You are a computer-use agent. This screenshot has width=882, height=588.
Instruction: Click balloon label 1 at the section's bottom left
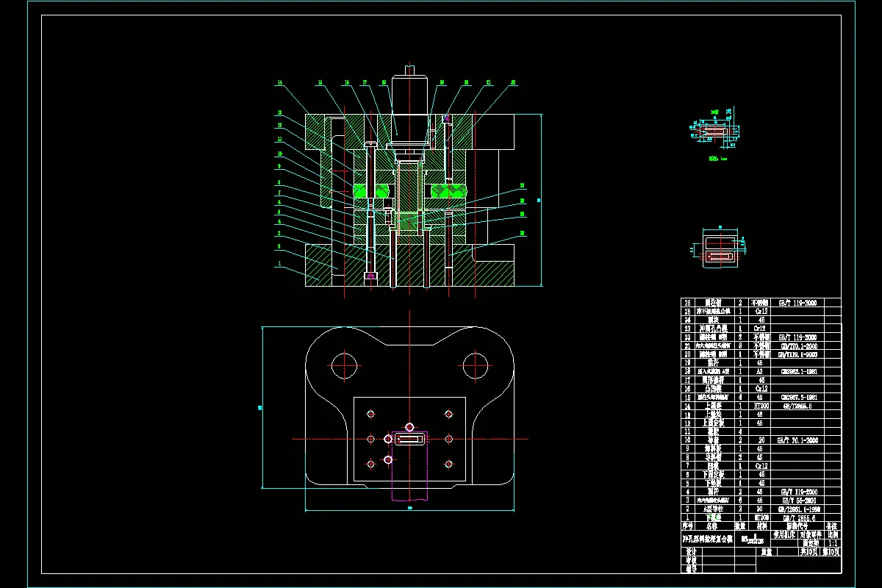coord(279,262)
